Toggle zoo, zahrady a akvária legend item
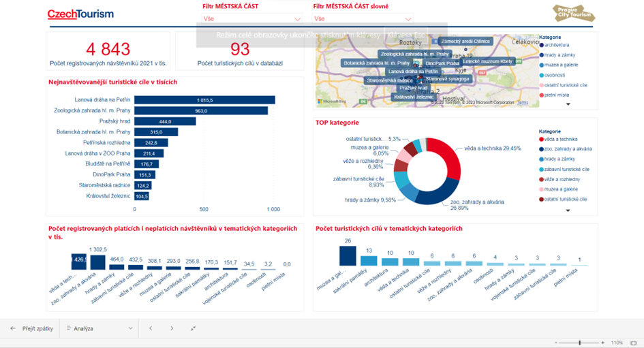Image resolution: width=644 pixels, height=348 pixels. tap(566, 148)
